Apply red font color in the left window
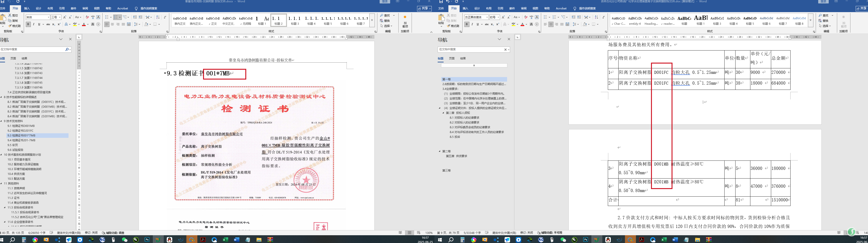This screenshot has width=868, height=243. (x=84, y=24)
